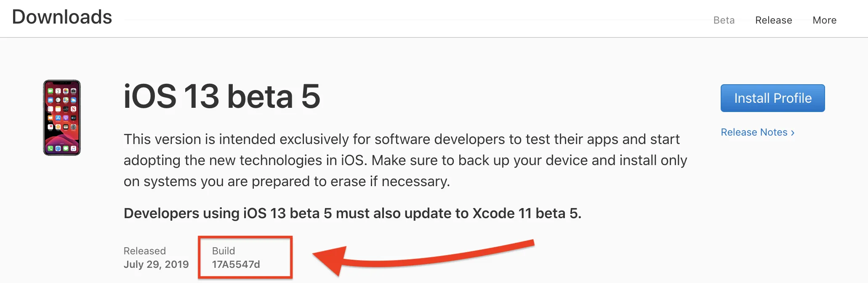The width and height of the screenshot is (868, 283).
Task: Open the More menu in header
Action: [824, 20]
